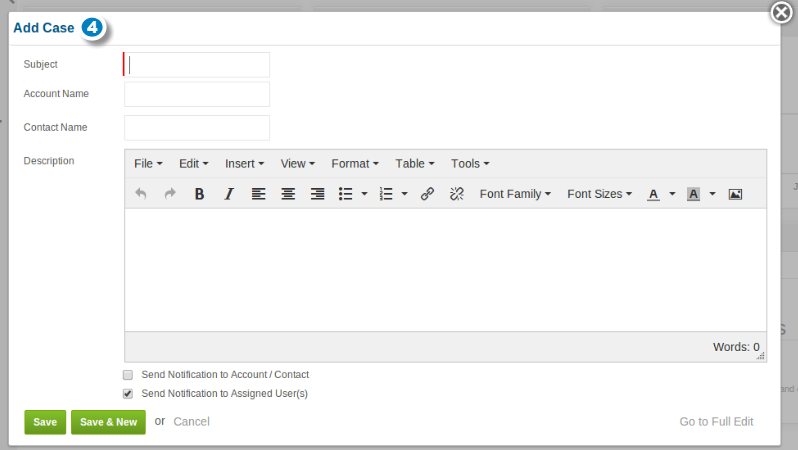Viewport: 798px width, 450px height.
Task: Open the Table menu
Action: (415, 164)
